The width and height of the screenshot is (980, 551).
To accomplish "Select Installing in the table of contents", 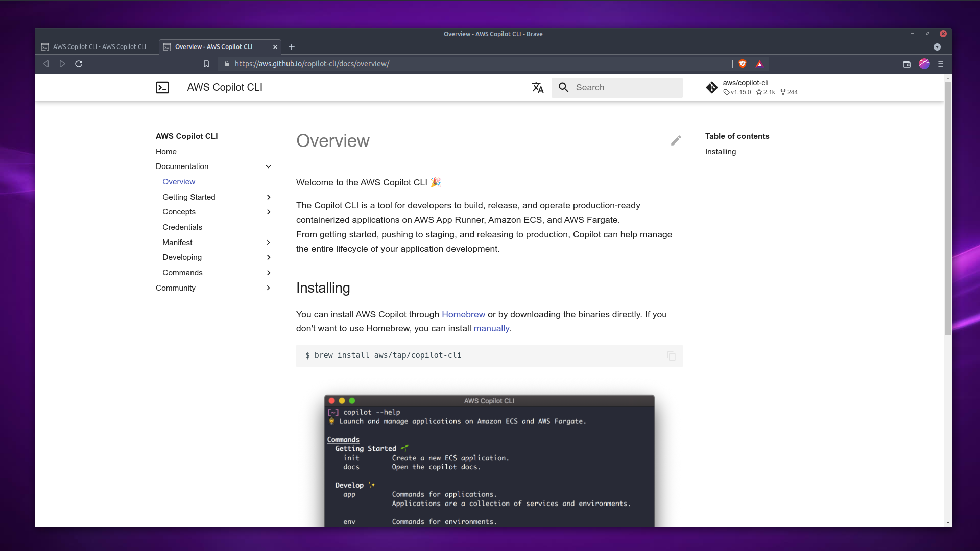I will (720, 152).
